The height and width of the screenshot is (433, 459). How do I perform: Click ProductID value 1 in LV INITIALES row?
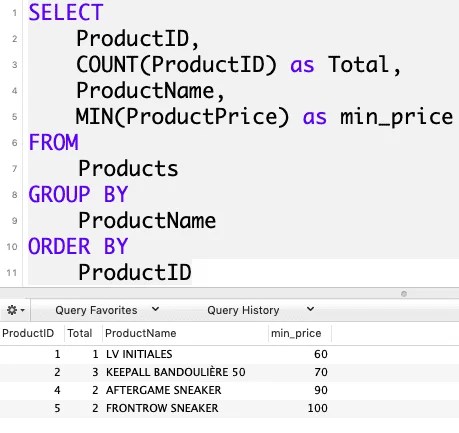[x=57, y=354]
